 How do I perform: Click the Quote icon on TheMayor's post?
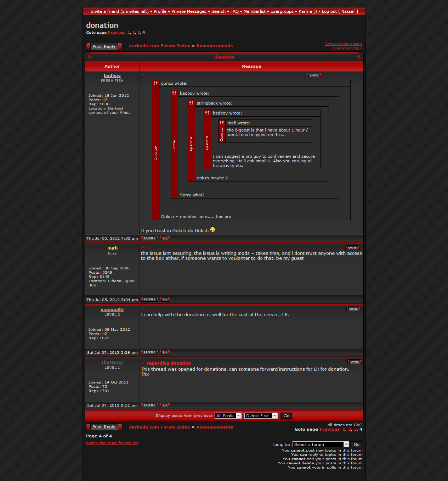click(x=355, y=362)
